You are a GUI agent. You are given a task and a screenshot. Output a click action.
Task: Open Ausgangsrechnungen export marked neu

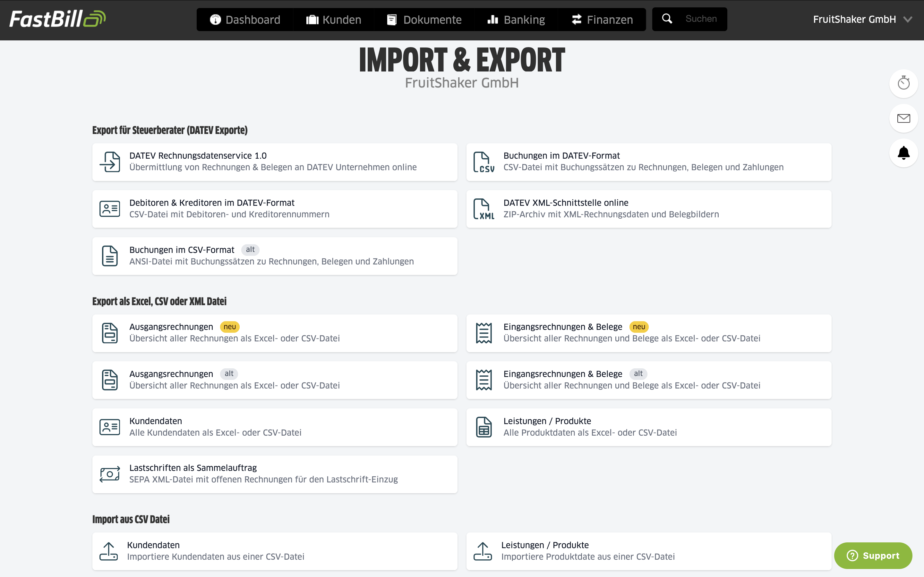click(x=275, y=333)
